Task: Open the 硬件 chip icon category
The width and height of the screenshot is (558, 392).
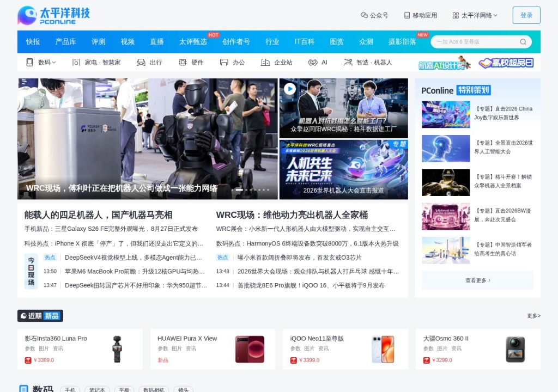Action: (183, 62)
